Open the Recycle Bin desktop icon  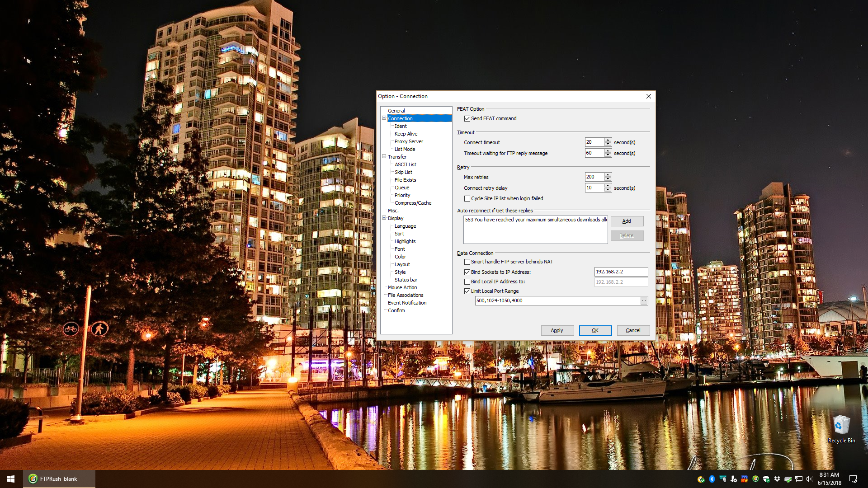tap(841, 429)
